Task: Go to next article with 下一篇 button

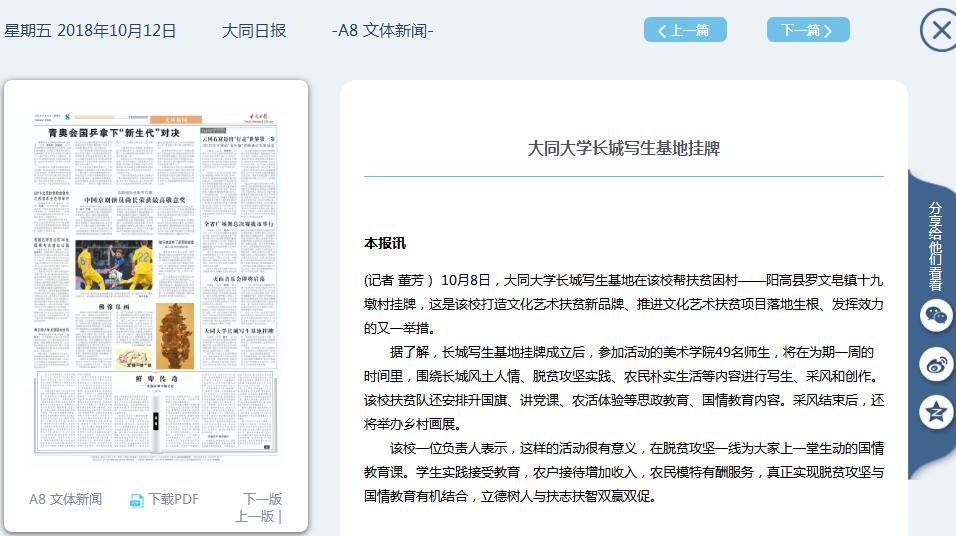Action: [808, 30]
